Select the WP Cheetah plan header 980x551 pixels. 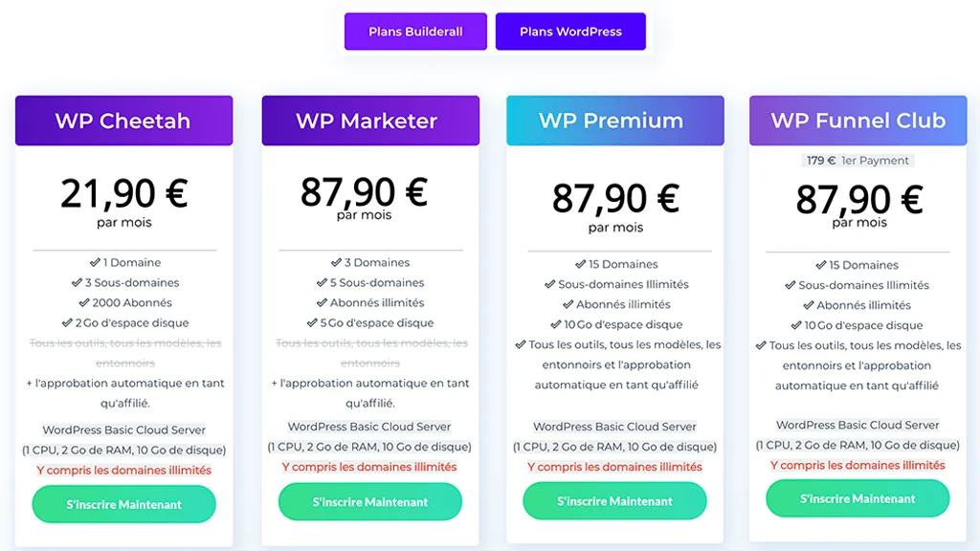tap(123, 121)
